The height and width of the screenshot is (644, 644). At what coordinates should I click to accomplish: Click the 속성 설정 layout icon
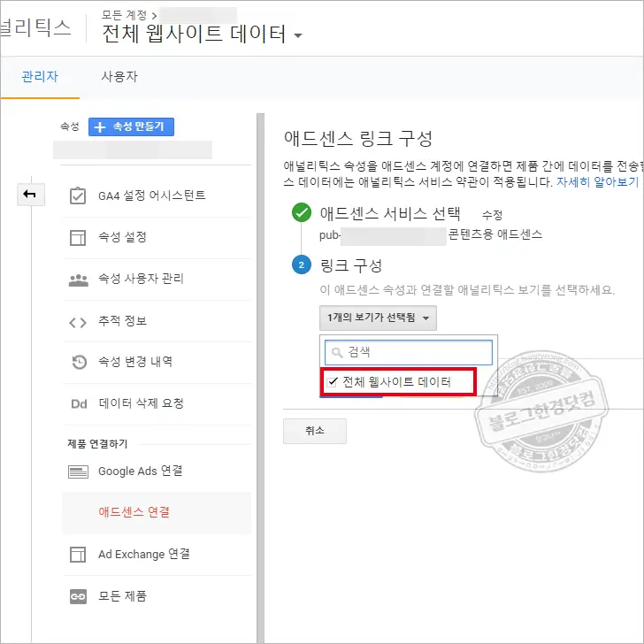click(78, 237)
